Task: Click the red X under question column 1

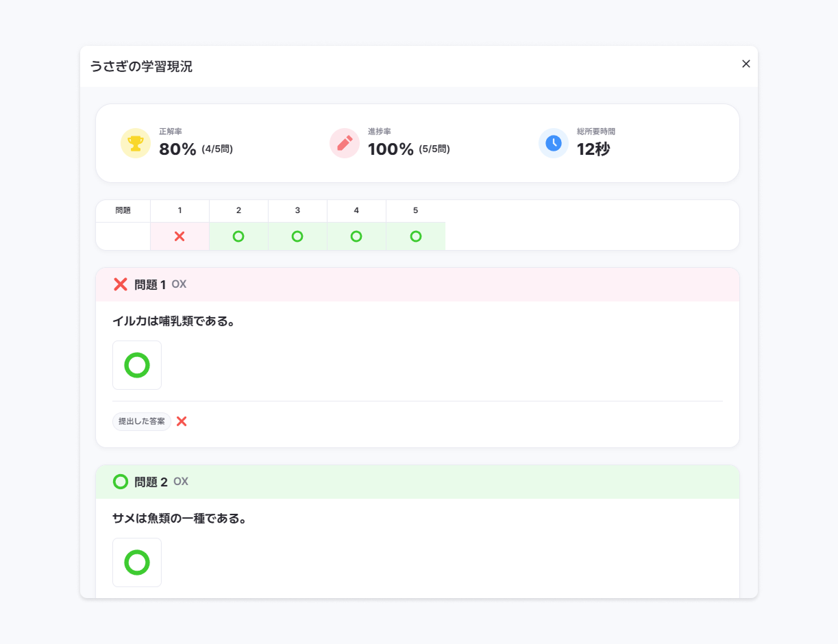Action: (180, 236)
